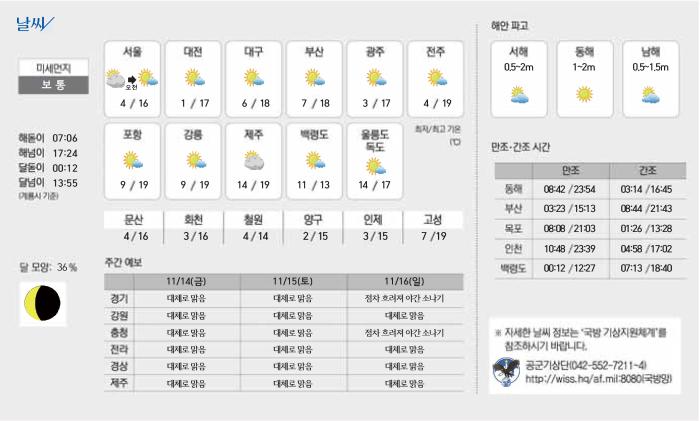Select the Jeju (제주) cloudy icon
700x421 pixels.
(x=253, y=160)
